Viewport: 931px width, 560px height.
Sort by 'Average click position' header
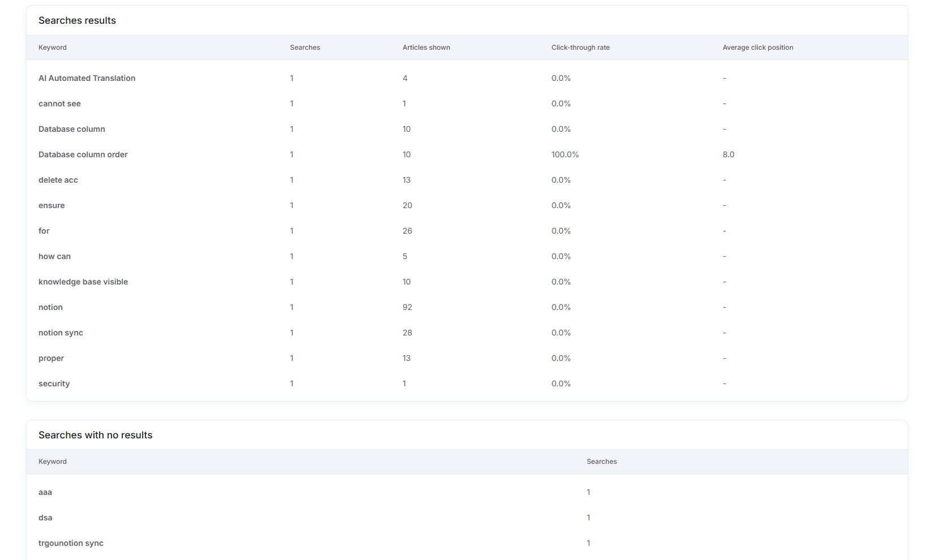[757, 48]
